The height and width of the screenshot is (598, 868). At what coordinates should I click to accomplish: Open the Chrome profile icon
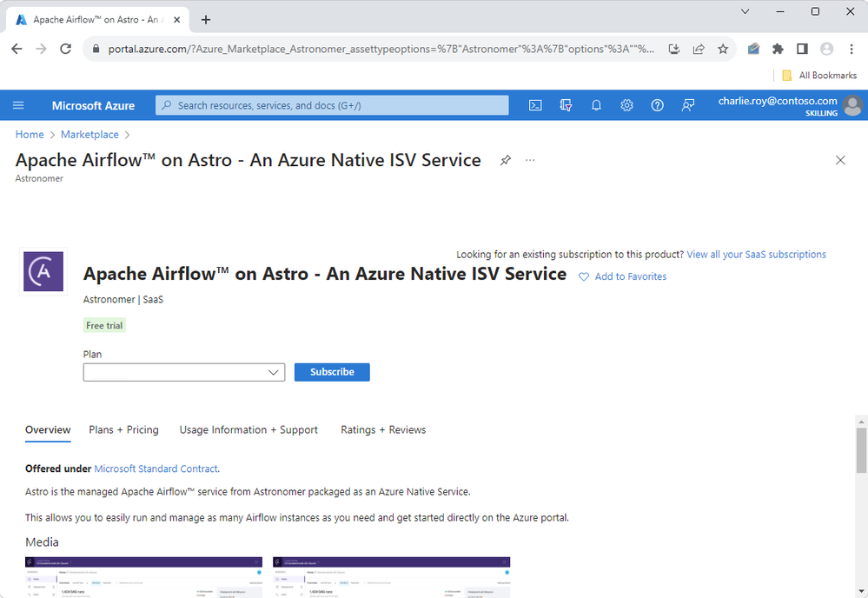pos(826,49)
